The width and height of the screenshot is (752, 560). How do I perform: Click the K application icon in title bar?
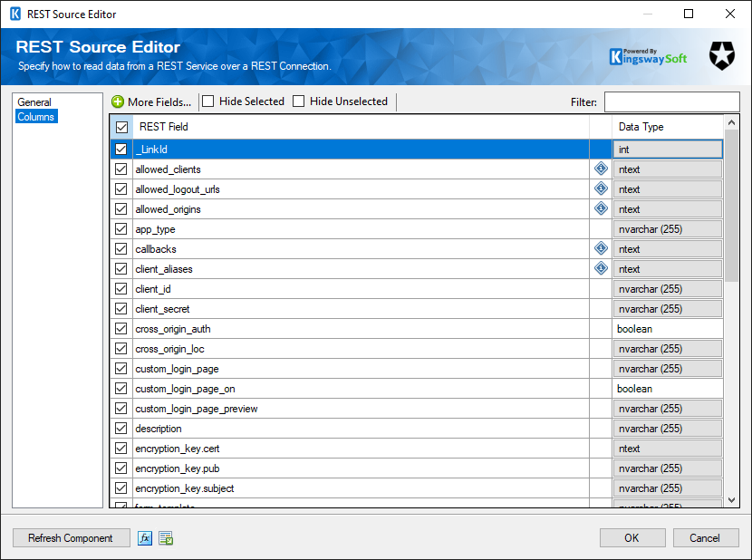(x=15, y=14)
